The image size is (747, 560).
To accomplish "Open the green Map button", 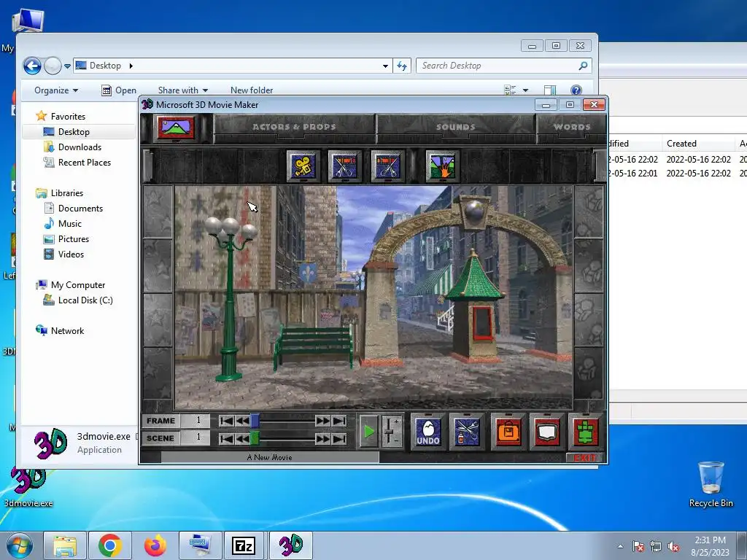I will 586,432.
